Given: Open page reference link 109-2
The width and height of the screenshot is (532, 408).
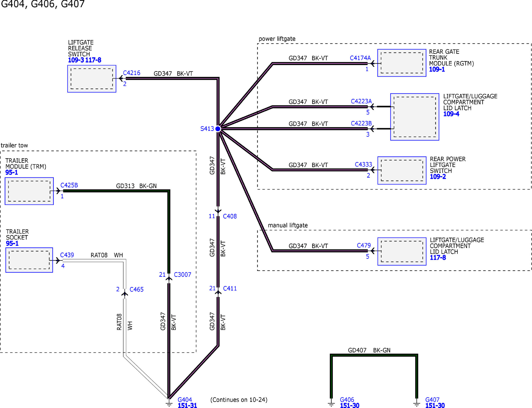Looking at the screenshot, I should click(x=438, y=177).
